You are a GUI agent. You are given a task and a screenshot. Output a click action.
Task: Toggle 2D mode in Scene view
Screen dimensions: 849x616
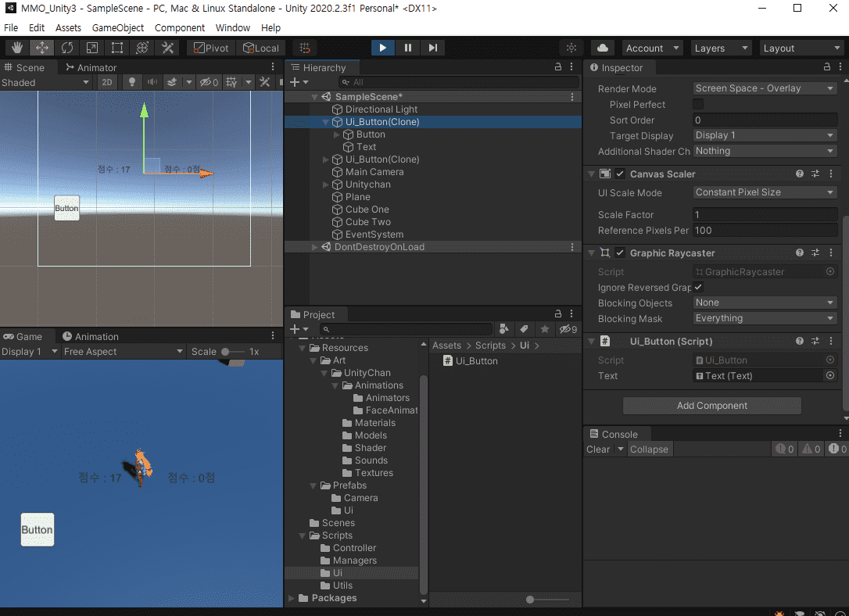[x=107, y=82]
